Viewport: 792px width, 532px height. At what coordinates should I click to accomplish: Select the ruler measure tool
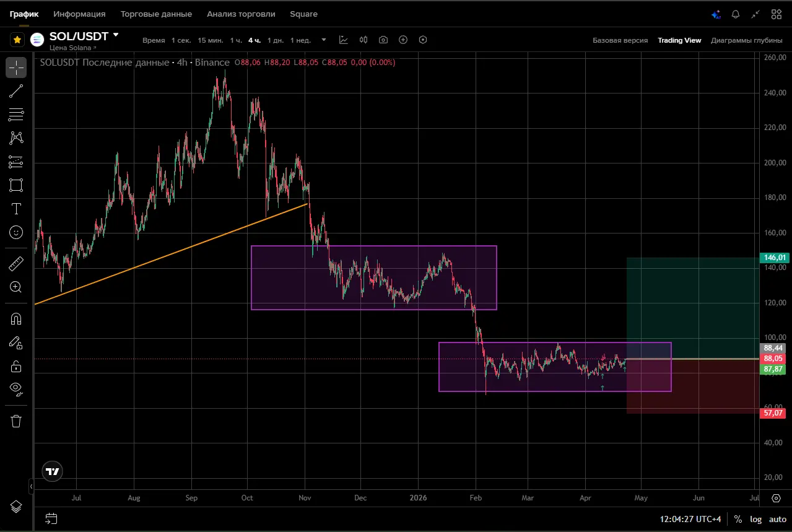16,264
